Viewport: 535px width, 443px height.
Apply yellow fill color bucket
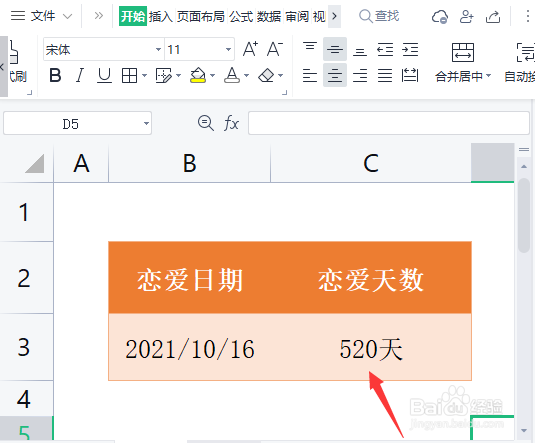(198, 75)
